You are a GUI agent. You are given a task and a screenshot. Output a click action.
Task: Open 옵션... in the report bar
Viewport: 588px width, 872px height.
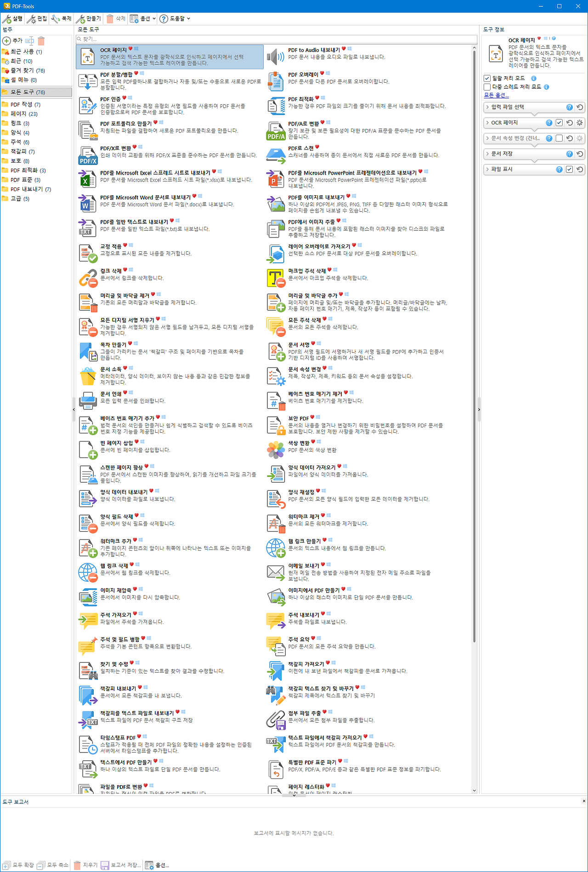pyautogui.click(x=157, y=865)
